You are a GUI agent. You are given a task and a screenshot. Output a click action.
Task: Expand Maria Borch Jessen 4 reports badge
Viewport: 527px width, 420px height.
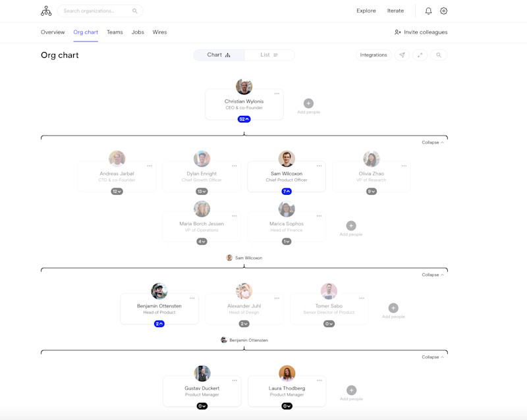click(x=202, y=242)
